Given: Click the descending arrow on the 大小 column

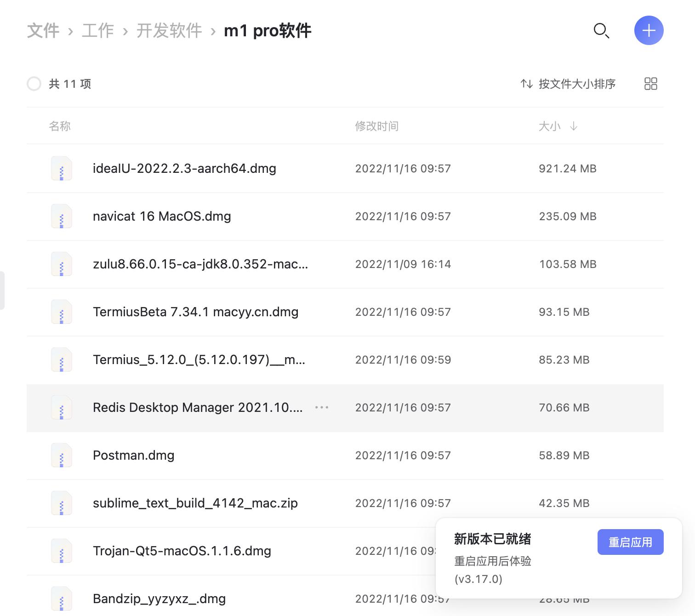Looking at the screenshot, I should coord(574,126).
